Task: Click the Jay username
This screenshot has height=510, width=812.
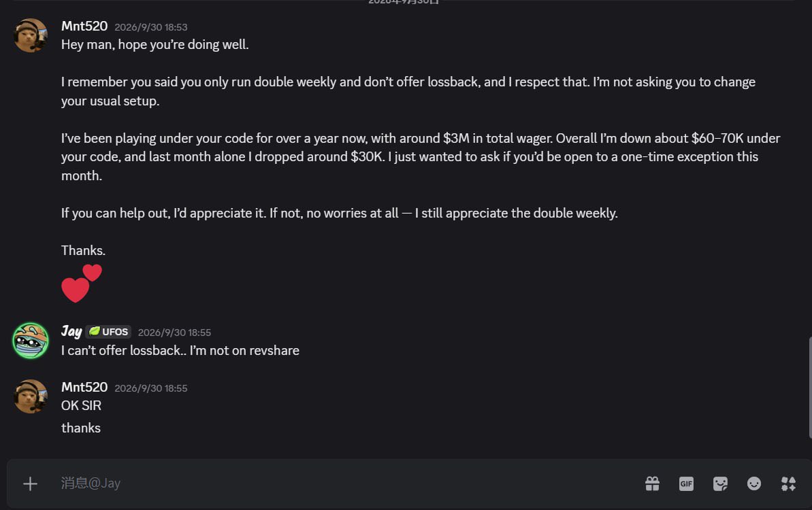Action: coord(71,331)
